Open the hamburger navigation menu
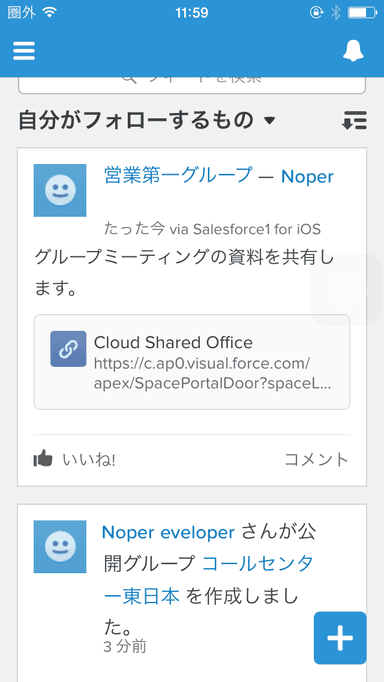Viewport: 384px width, 682px height. [x=24, y=52]
